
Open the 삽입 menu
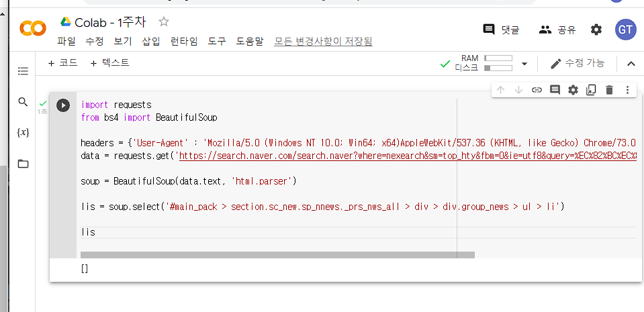coord(150,42)
